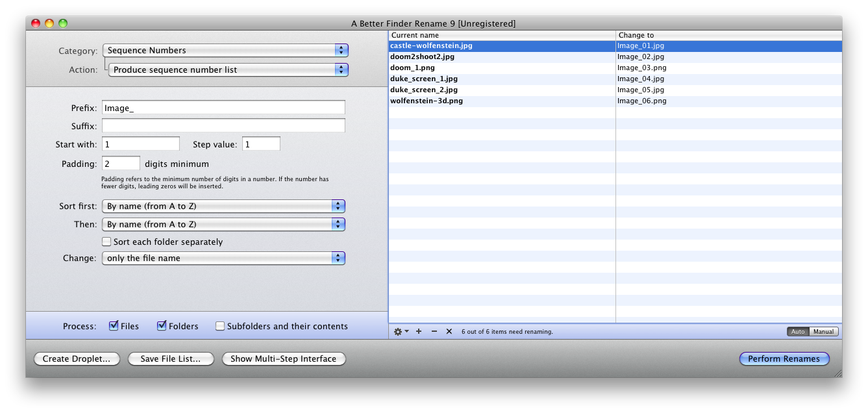Click Perform Renames button
Viewport: 868px width, 413px height.
pyautogui.click(x=784, y=358)
